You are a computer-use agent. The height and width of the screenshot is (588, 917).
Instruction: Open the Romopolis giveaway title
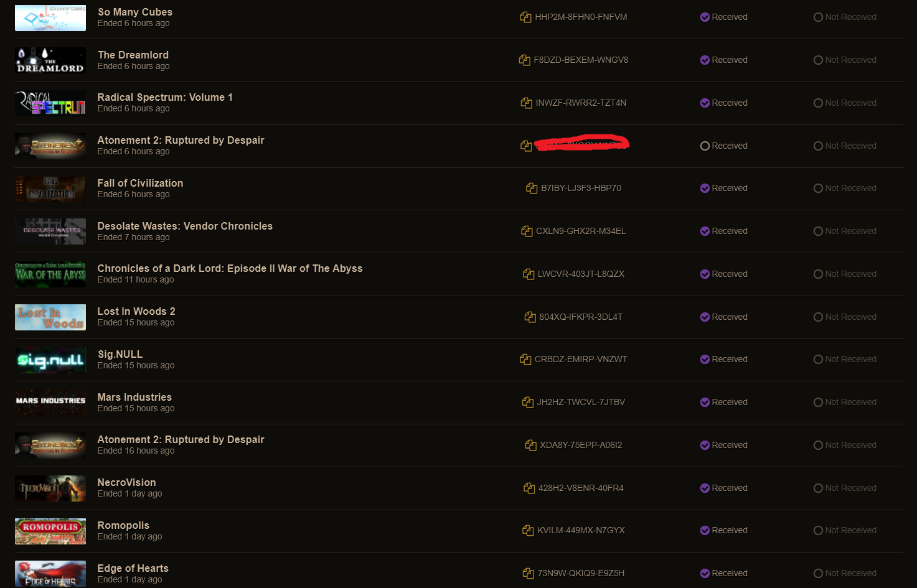coord(123,526)
